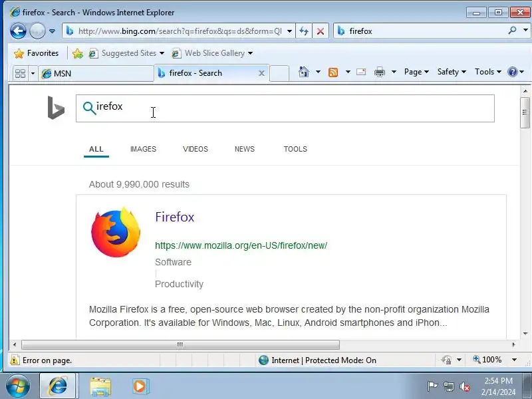Open the Tools menu

point(488,72)
